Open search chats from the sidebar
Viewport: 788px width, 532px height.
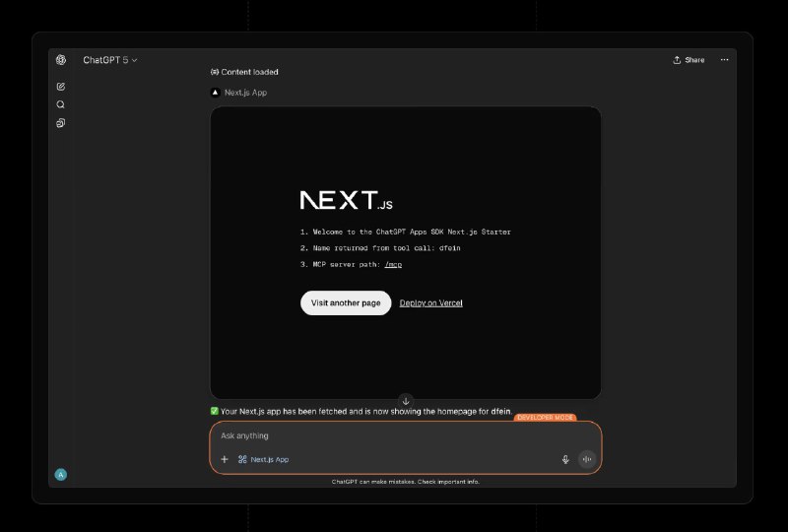[x=61, y=104]
